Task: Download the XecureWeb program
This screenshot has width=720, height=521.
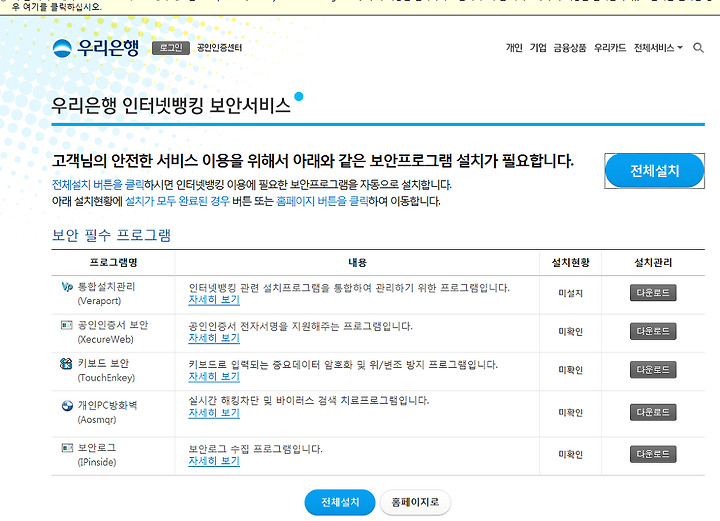Action: pyautogui.click(x=653, y=331)
